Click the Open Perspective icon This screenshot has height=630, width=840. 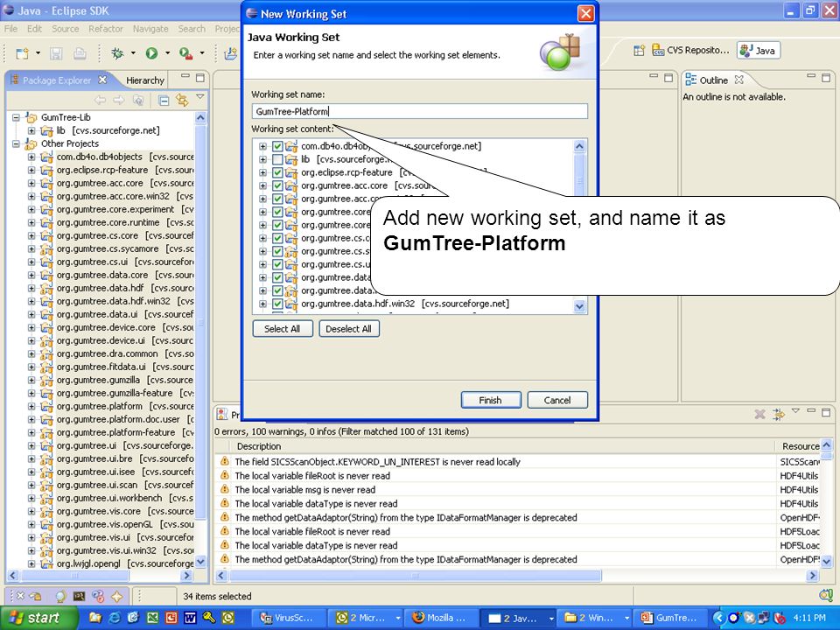(x=639, y=51)
